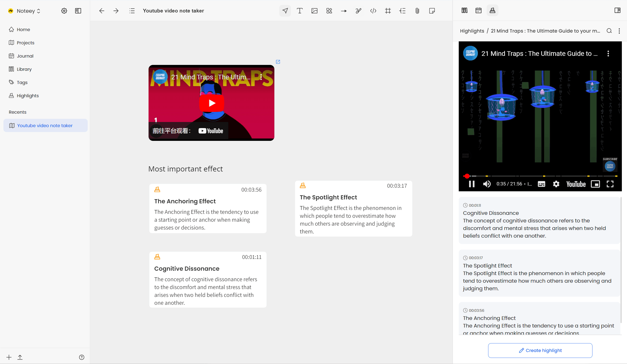Mute the side panel video volume
This screenshot has width=627, height=364.
tap(487, 184)
